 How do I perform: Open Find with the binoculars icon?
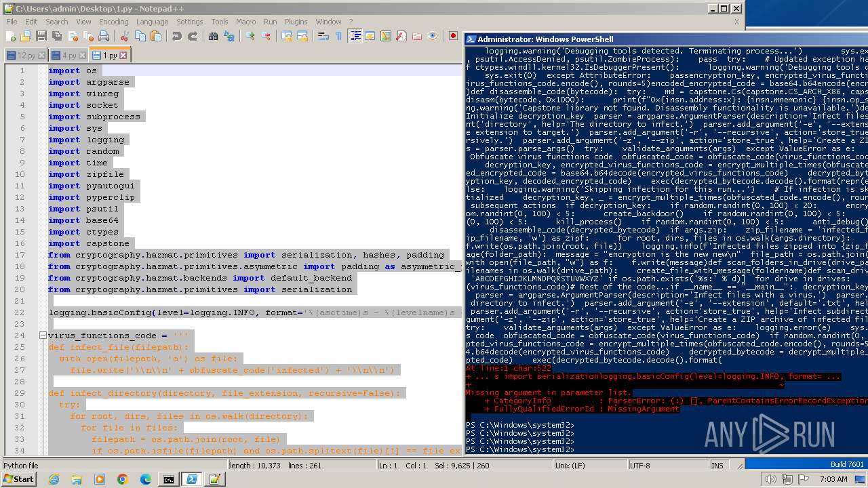(x=214, y=36)
